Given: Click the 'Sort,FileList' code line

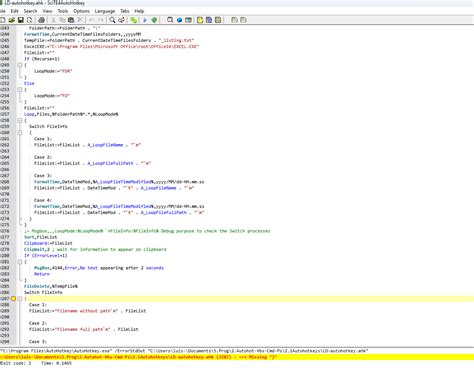Looking at the screenshot, I should (x=40, y=237).
